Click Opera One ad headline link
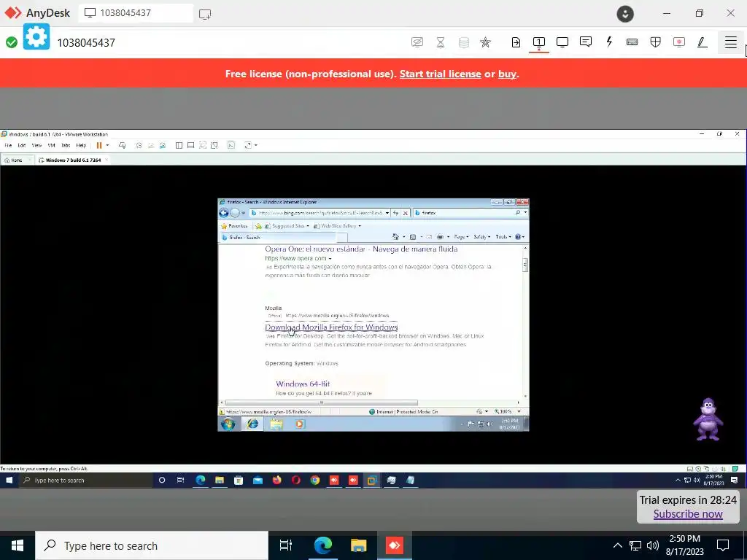This screenshot has height=560, width=747. coord(361,249)
